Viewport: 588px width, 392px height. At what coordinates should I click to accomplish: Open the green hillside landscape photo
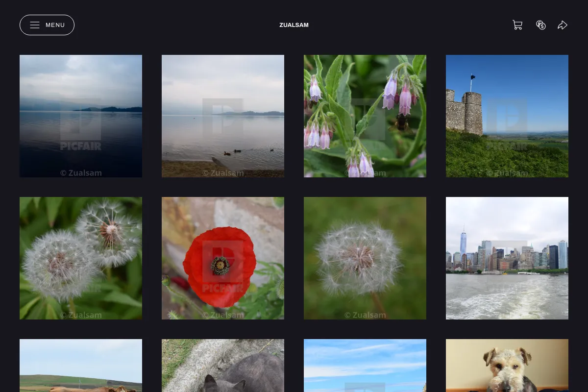coord(81,366)
